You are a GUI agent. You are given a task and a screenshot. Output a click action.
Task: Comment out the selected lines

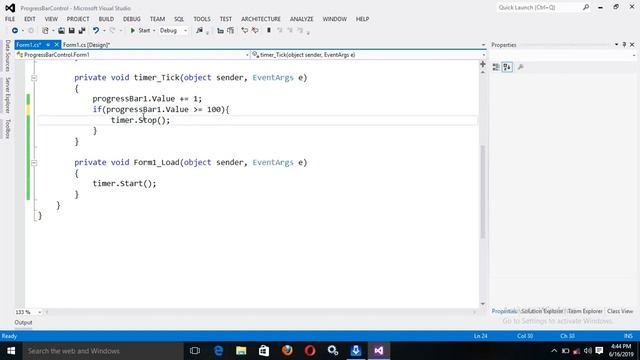point(244,31)
